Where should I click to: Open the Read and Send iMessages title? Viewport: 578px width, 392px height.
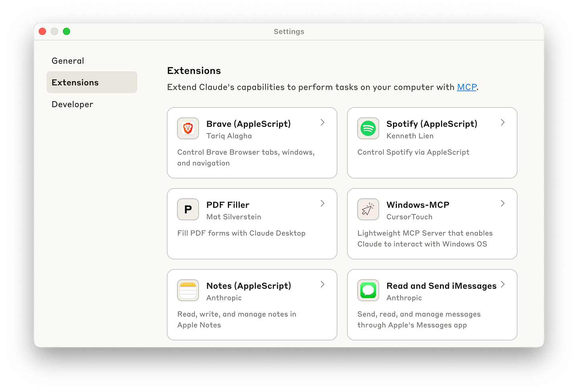click(441, 286)
